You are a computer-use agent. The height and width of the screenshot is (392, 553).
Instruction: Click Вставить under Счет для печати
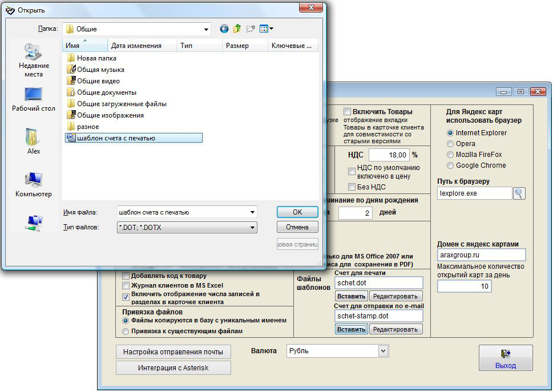click(351, 296)
